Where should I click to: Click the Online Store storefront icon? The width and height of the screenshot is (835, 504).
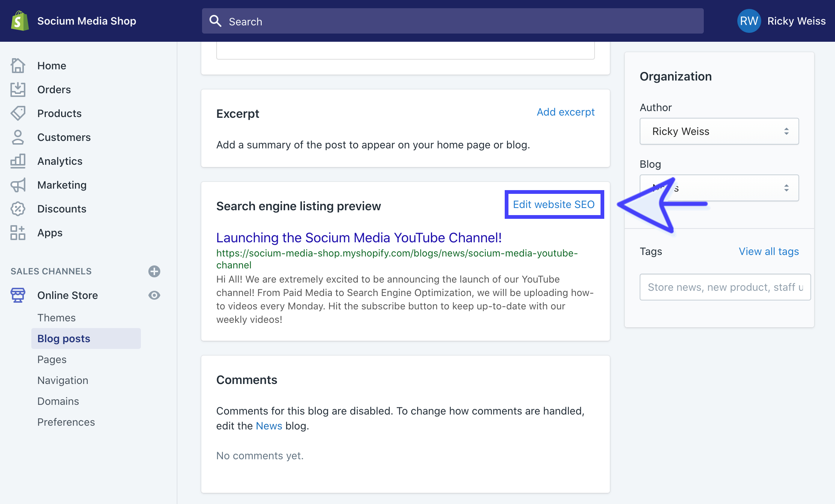[x=18, y=295]
